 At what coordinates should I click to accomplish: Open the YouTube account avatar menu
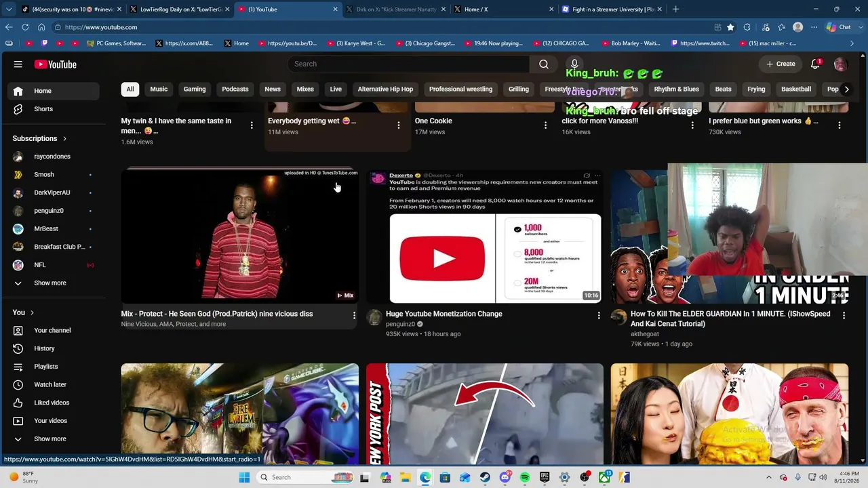[x=840, y=64]
